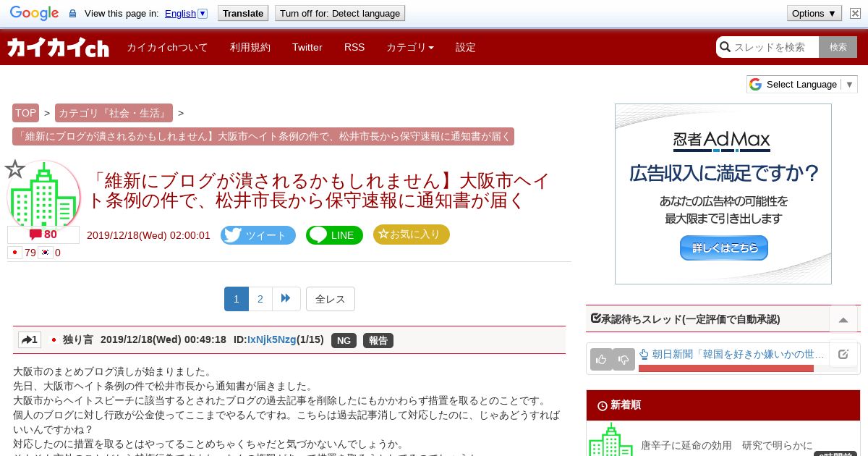
Task: Toggle the favorite star outline icon
Action: click(x=15, y=169)
